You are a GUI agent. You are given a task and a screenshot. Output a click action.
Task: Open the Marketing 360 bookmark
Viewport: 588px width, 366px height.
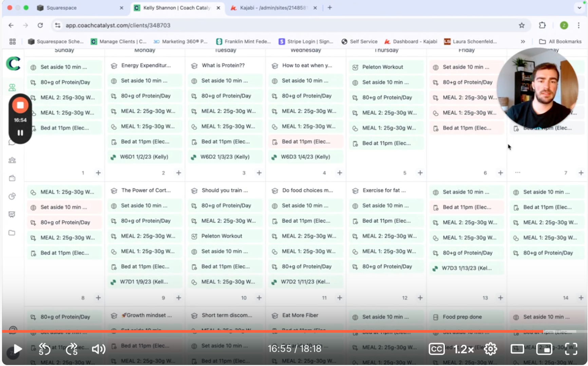click(x=181, y=41)
